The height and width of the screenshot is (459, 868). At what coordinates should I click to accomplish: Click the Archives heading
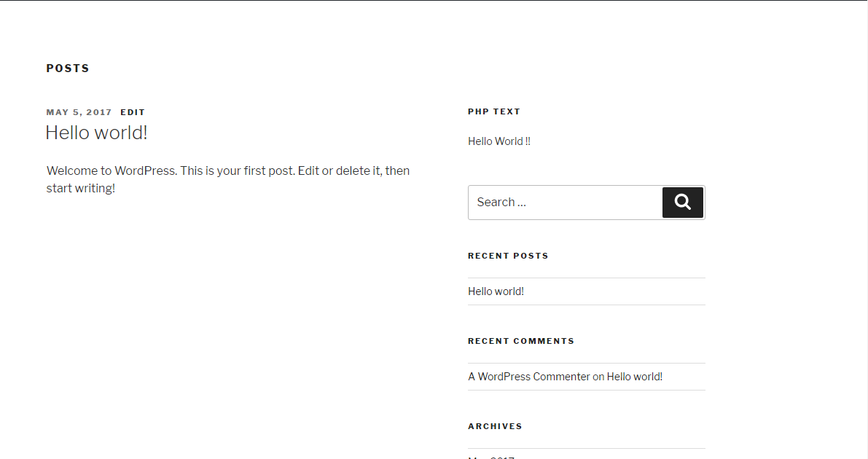[x=495, y=426]
